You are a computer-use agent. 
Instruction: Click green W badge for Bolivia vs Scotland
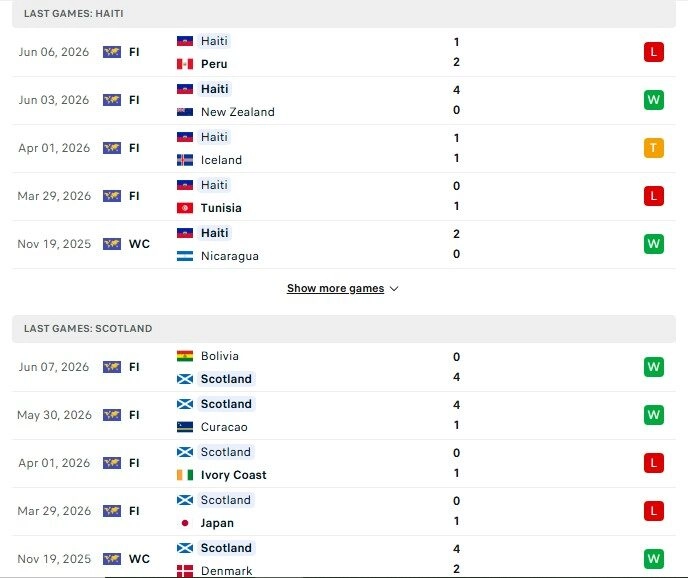pyautogui.click(x=653, y=367)
